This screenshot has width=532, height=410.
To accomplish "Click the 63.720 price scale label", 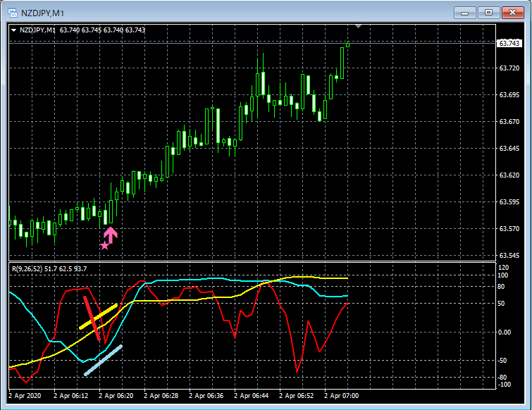I will (509, 68).
